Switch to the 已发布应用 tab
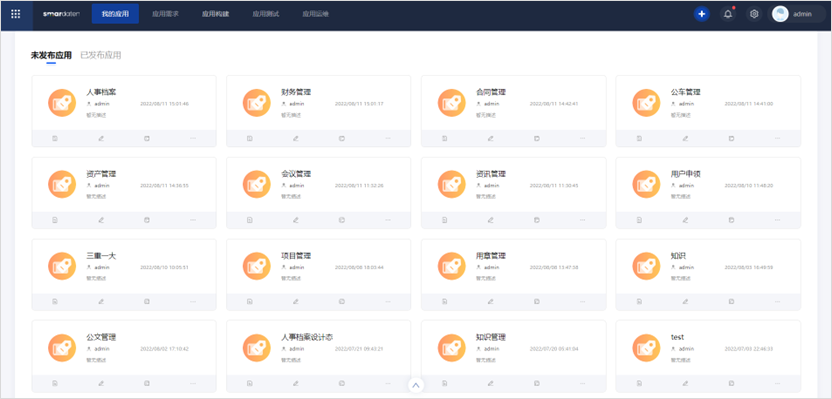This screenshot has height=399, width=832. pos(101,55)
